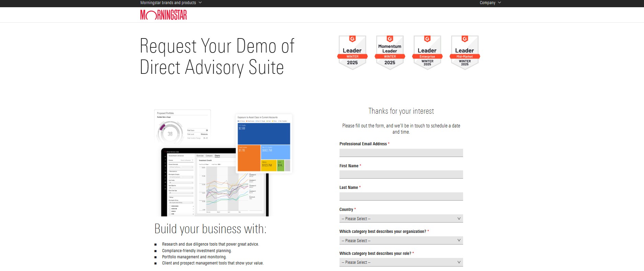Click into the Last Name field
Screen dimensions: 644x271
coord(401,196)
